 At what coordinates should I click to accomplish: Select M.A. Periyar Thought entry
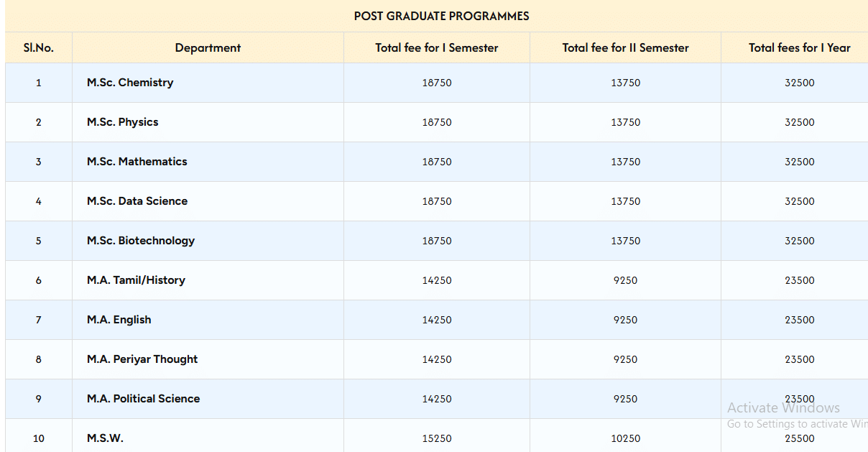click(x=142, y=359)
